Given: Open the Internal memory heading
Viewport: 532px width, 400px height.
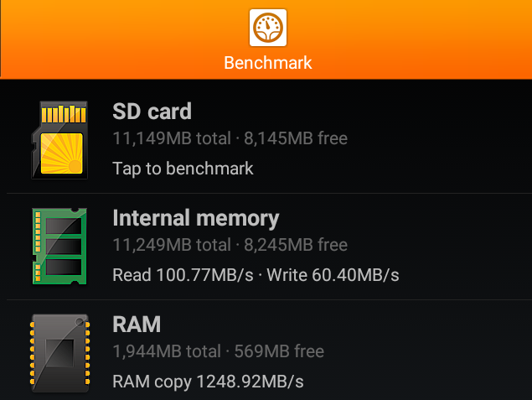Looking at the screenshot, I should click(196, 218).
